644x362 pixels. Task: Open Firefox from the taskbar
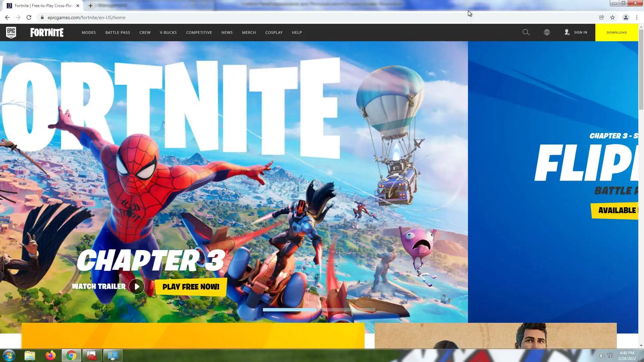pyautogui.click(x=51, y=355)
